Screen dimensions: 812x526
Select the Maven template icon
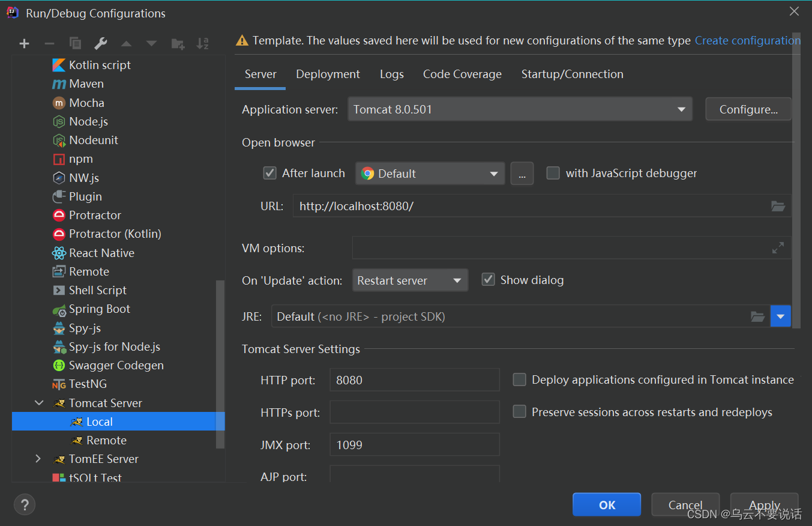[59, 84]
